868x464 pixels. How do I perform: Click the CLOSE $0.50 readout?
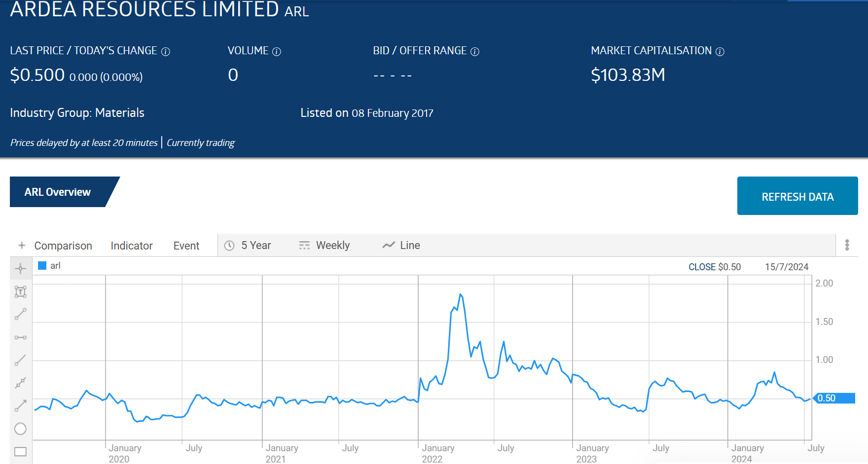715,267
